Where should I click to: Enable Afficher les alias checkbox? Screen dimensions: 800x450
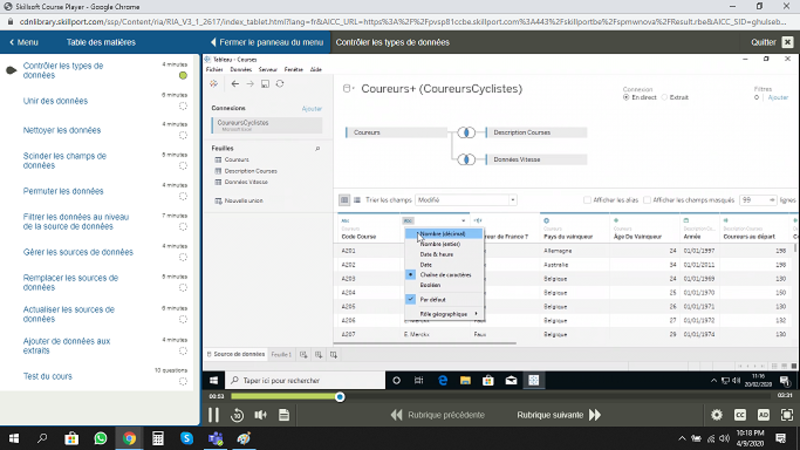point(587,200)
